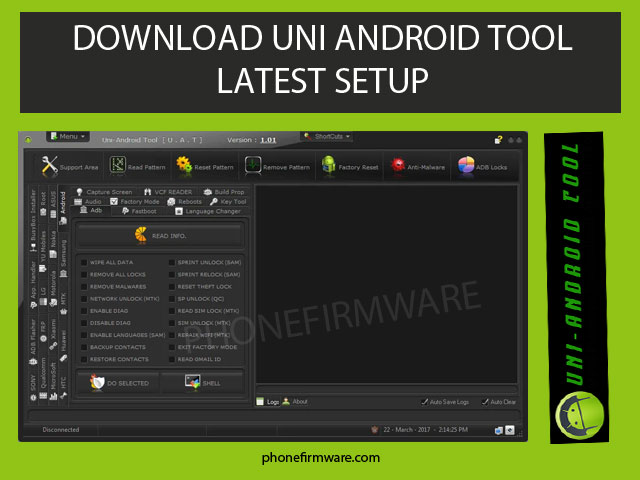The image size is (640, 480).
Task: Select the Huawei vertical tab
Action: tap(63, 345)
